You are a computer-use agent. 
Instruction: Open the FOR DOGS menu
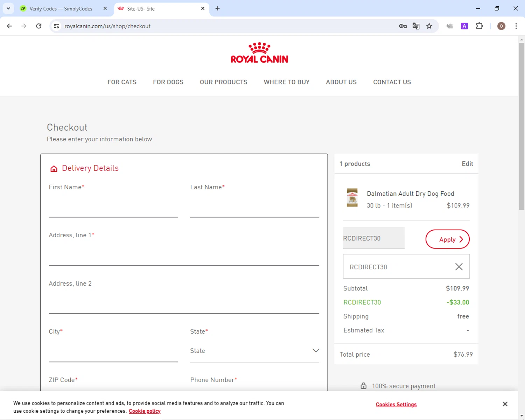(x=168, y=82)
